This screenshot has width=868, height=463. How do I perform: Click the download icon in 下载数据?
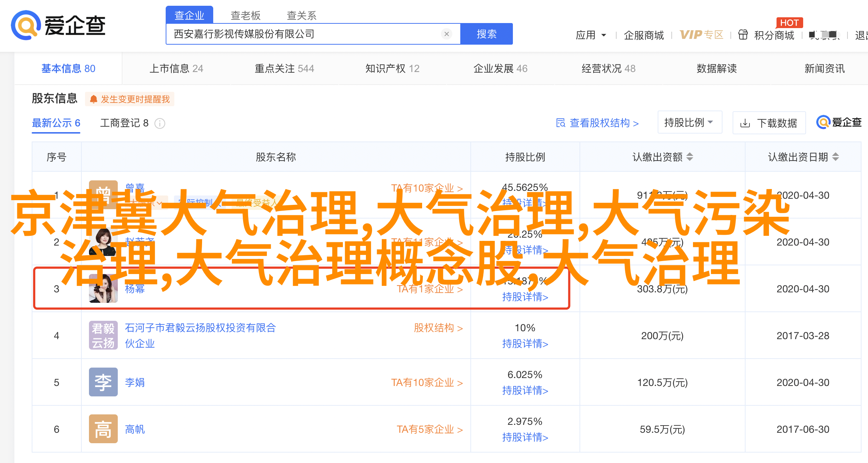[745, 123]
